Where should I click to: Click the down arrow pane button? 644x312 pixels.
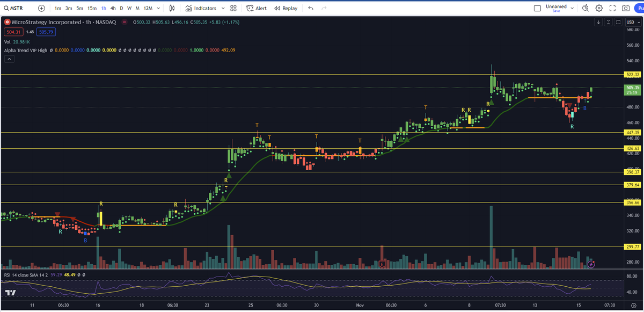click(598, 22)
